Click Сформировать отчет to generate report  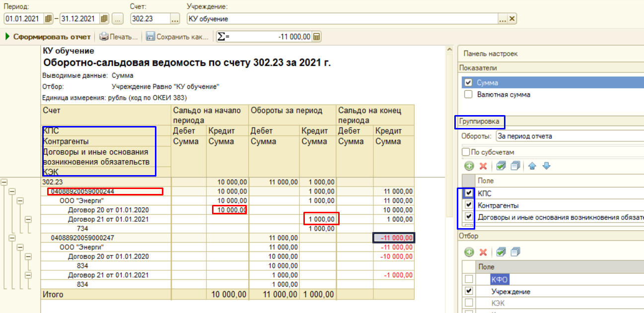pyautogui.click(x=48, y=37)
